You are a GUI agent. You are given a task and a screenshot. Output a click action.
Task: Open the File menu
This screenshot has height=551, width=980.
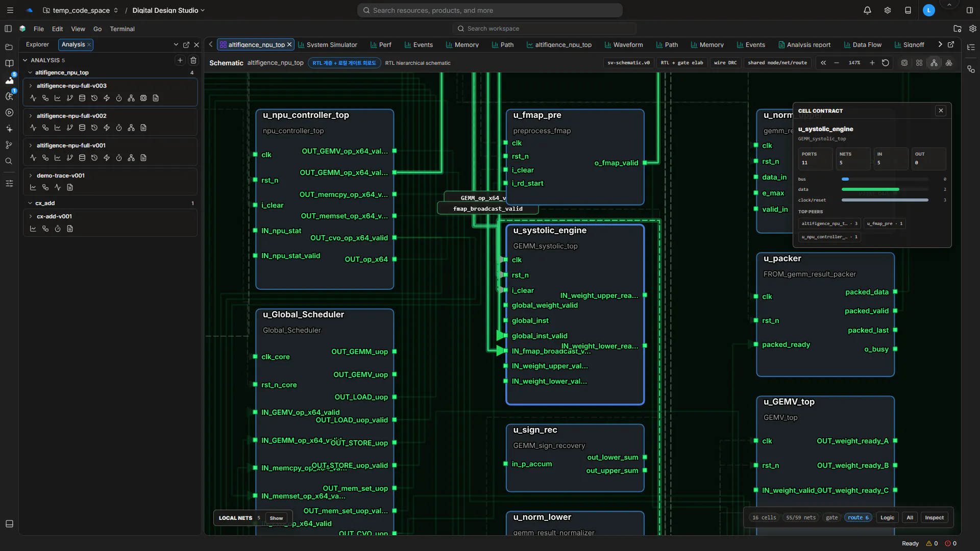pyautogui.click(x=39, y=29)
